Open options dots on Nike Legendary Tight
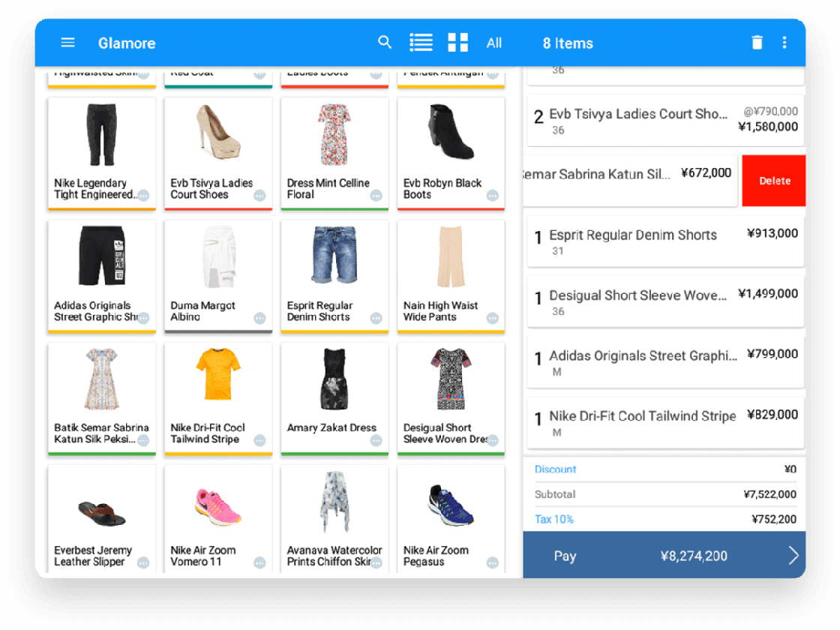The height and width of the screenshot is (630, 840). 143,196
